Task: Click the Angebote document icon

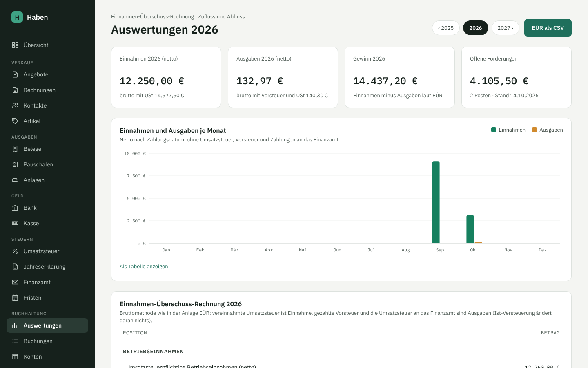Action: coord(15,74)
